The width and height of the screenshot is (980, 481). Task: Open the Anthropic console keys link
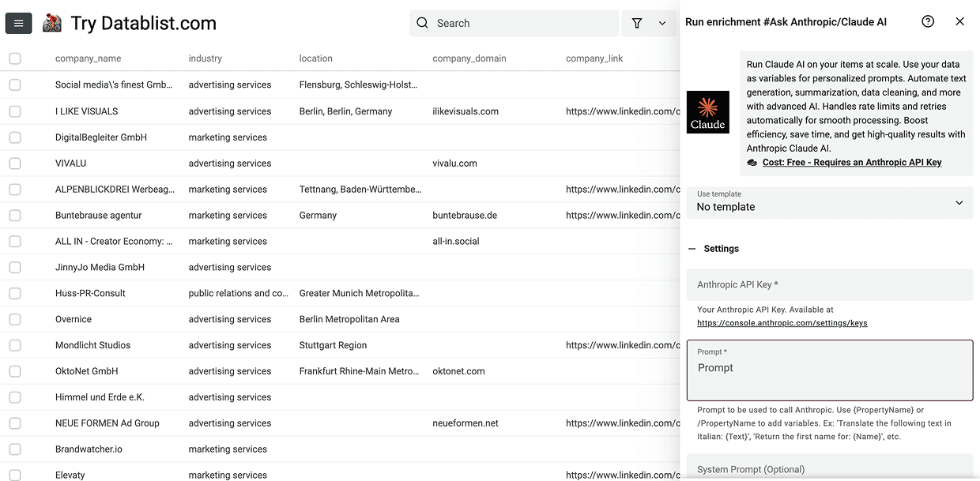(x=782, y=323)
